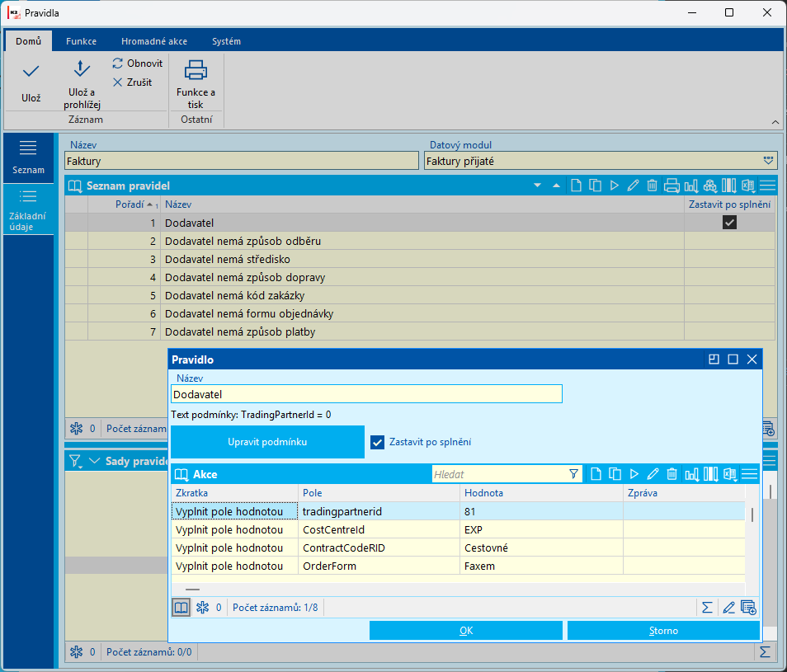
Task: Click the Ulož a prohlížej icon
Action: tap(82, 68)
